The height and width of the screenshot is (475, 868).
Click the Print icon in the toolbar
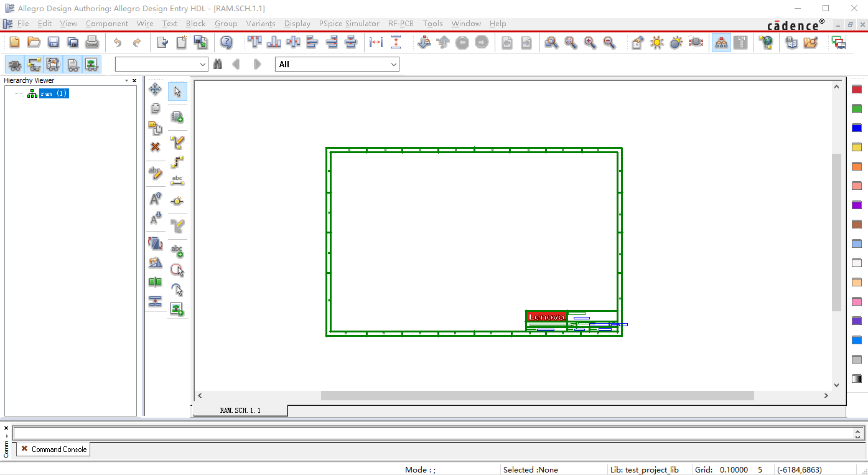click(x=92, y=42)
